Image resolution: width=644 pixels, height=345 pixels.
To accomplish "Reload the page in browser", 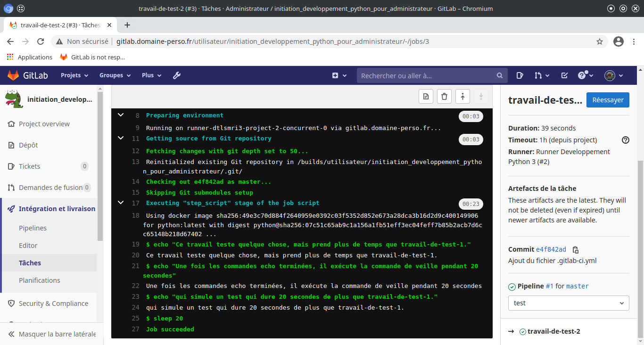I will point(41,41).
